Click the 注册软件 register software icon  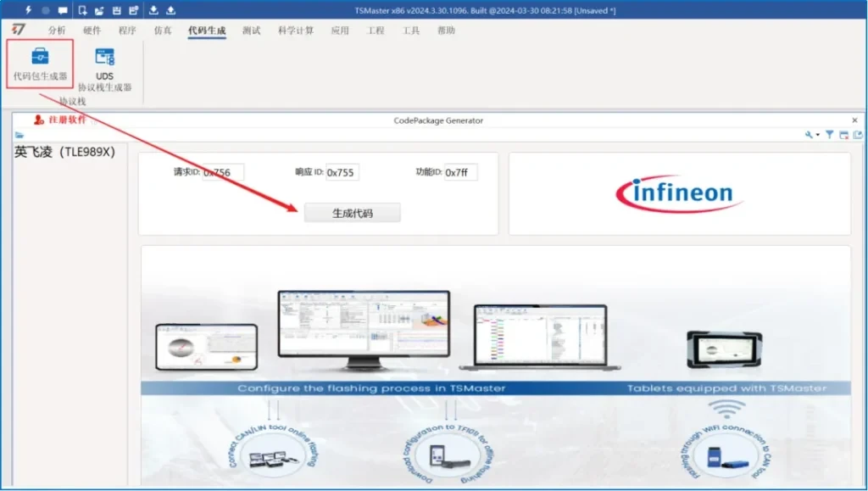tap(37, 120)
